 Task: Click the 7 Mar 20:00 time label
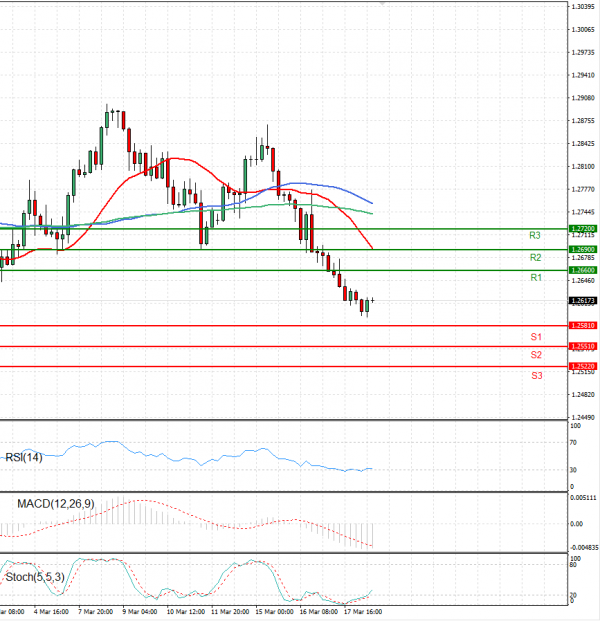coord(95,612)
